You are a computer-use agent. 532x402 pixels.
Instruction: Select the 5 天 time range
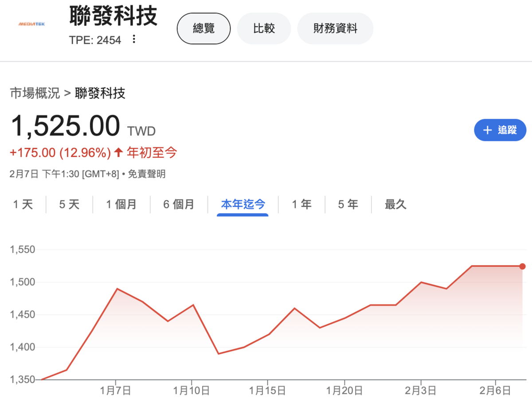coord(69,204)
